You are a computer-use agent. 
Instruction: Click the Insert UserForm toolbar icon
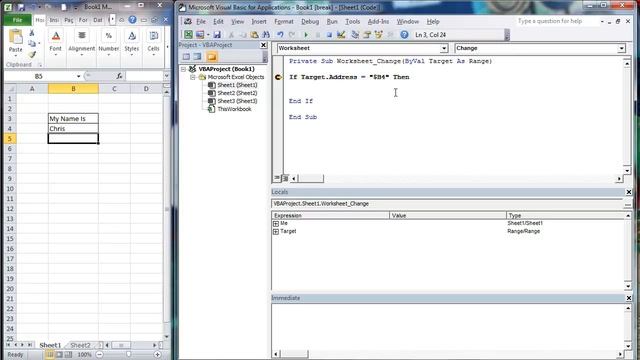tap(200, 35)
